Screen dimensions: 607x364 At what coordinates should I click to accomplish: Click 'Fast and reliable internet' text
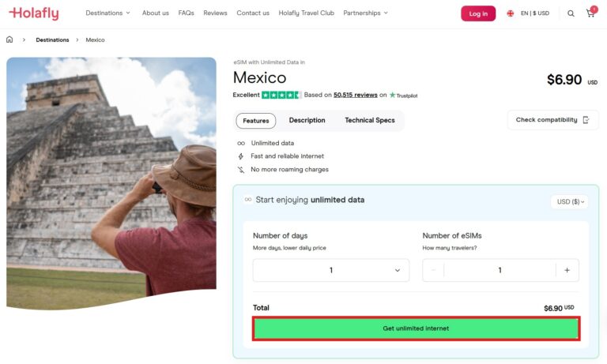click(x=287, y=156)
